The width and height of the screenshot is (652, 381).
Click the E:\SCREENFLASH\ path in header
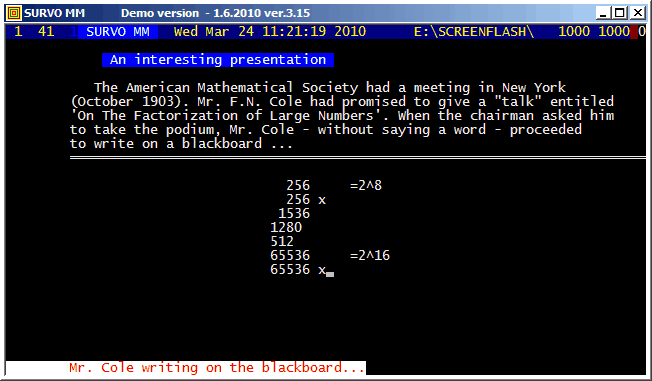[474, 32]
